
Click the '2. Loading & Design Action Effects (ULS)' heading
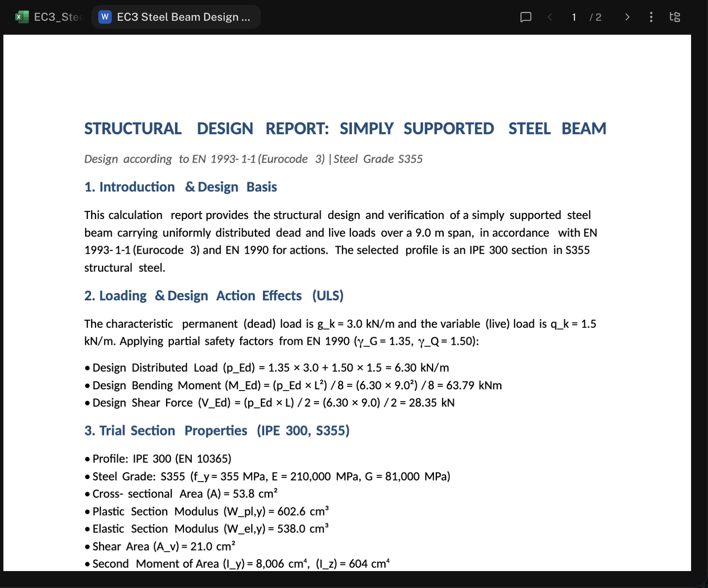click(214, 295)
